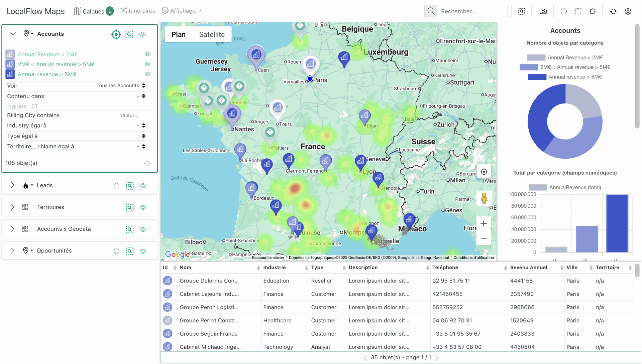Open the settings gear icon
642x364 pixels.
pos(628,11)
